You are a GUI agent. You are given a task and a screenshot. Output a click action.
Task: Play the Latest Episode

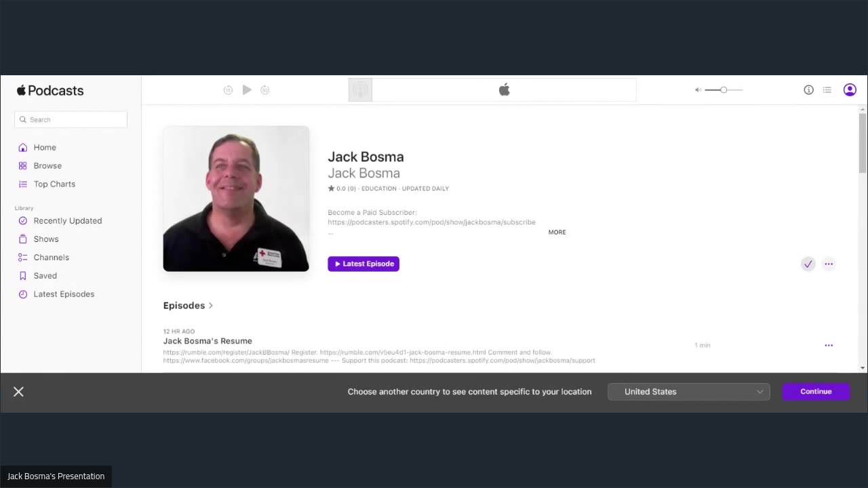pyautogui.click(x=363, y=264)
